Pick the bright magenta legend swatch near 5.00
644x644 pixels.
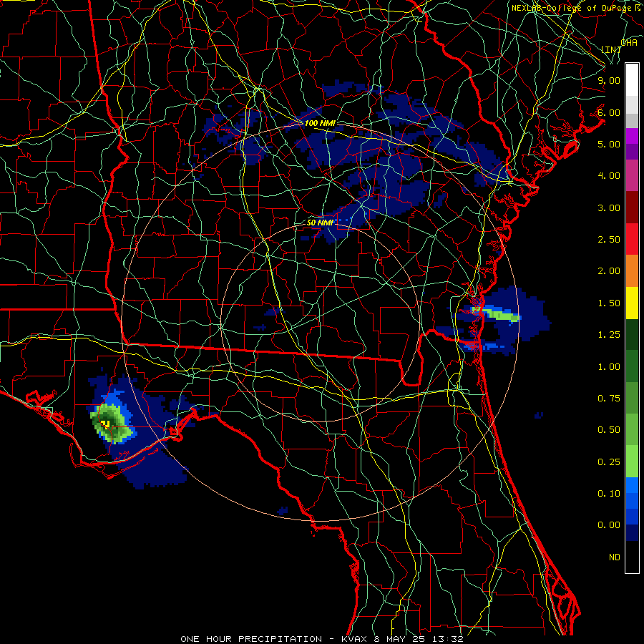[x=632, y=136]
